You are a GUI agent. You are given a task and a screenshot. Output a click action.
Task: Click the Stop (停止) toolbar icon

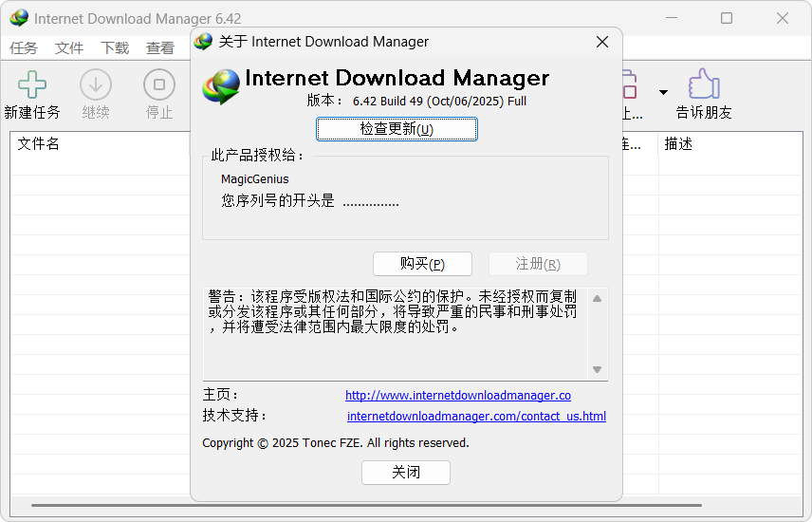pos(159,84)
